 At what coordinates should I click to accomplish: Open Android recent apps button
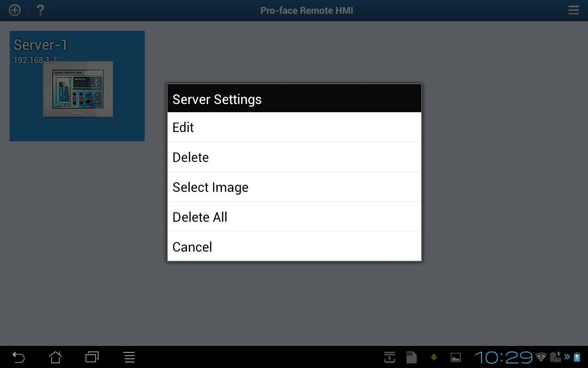(x=92, y=357)
